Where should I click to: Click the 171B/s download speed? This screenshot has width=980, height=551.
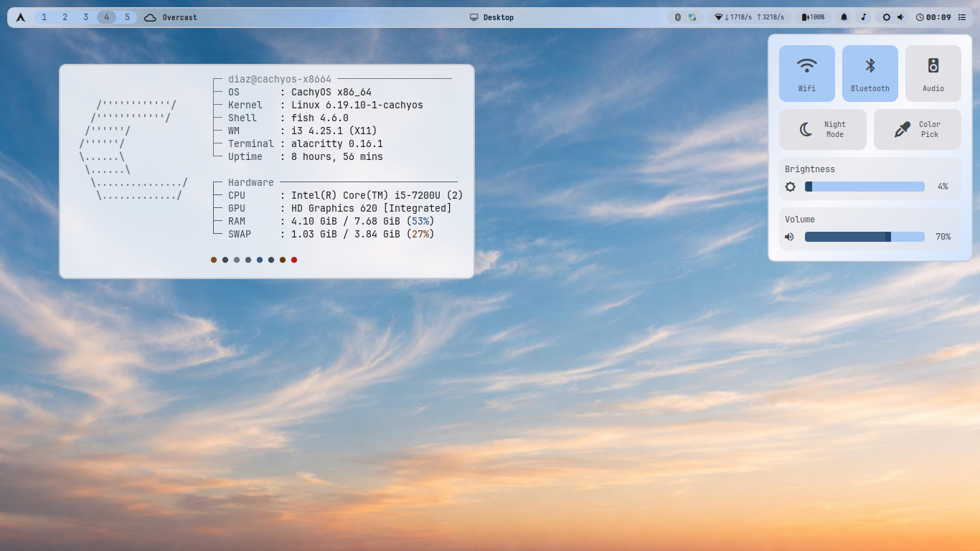coord(738,17)
